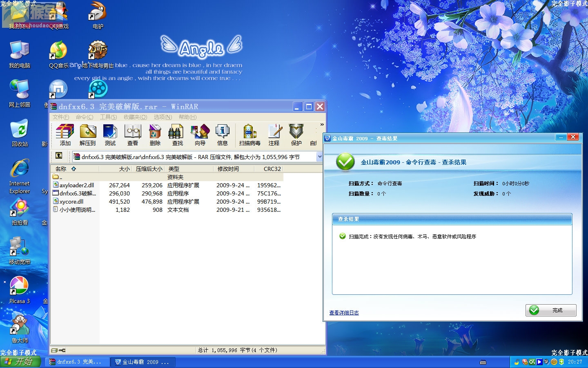Switch to the 金山毒霸 2009 taskbar button
Viewport: 588px width, 368px height.
point(143,362)
